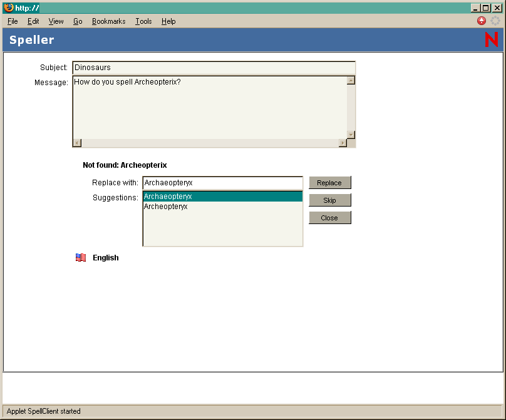Open the View menu

56,21
